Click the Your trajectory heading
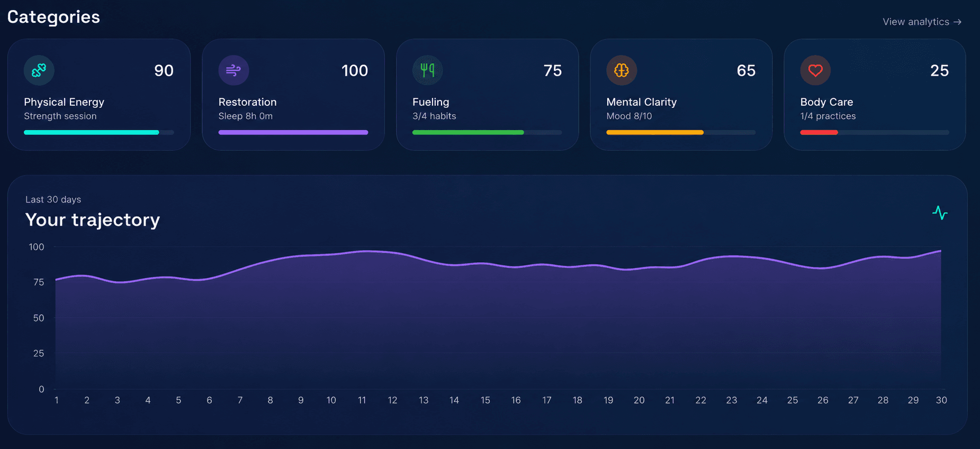The image size is (980, 449). click(x=93, y=219)
